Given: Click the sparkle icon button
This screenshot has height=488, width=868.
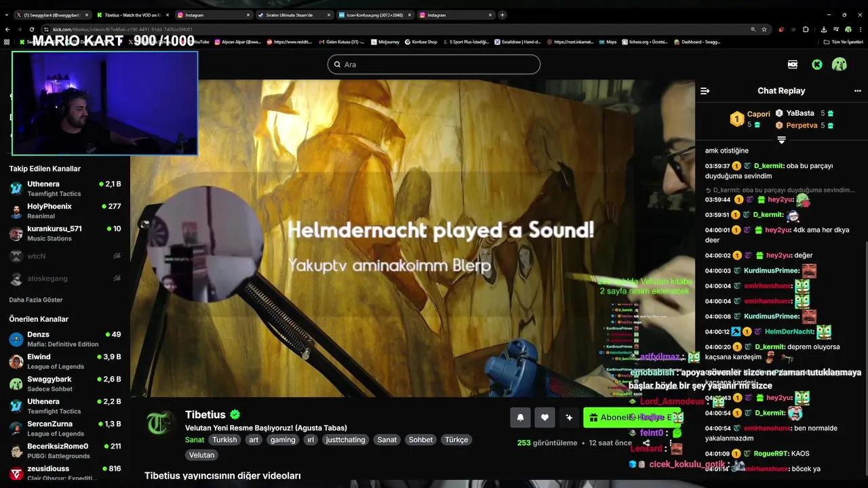Looking at the screenshot, I should pos(569,418).
